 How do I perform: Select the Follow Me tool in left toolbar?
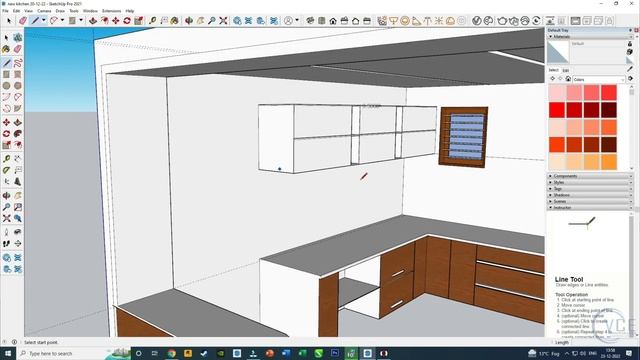coord(18,134)
